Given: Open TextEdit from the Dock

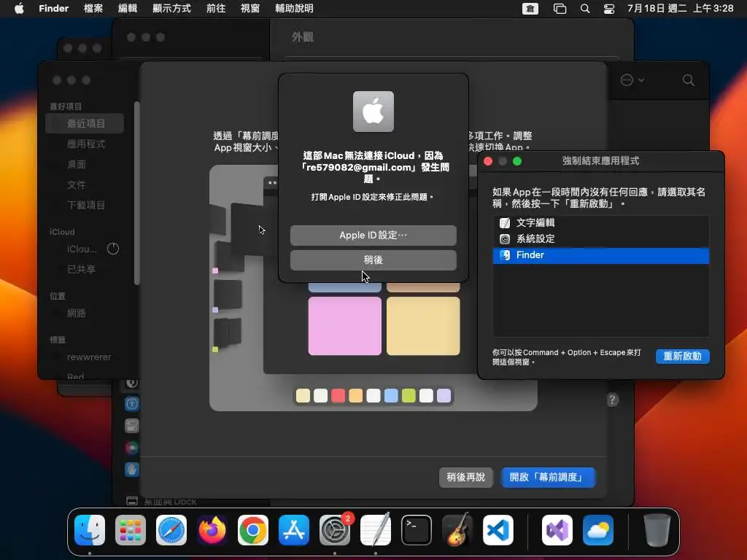Looking at the screenshot, I should [x=376, y=530].
